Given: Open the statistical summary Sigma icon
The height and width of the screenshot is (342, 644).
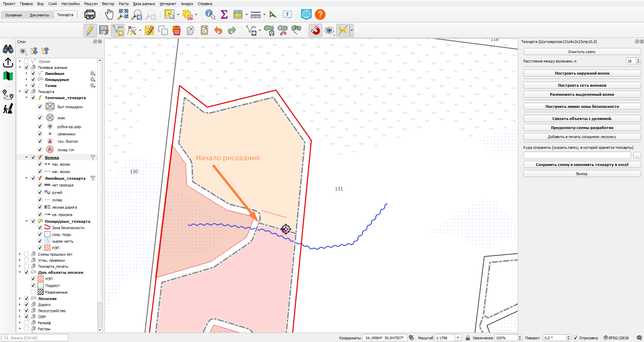Looking at the screenshot, I should tap(224, 14).
